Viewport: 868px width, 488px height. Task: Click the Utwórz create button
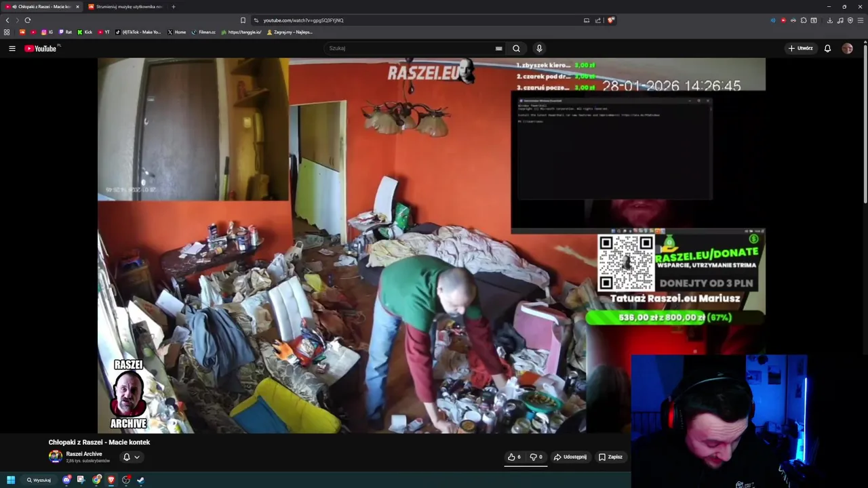(800, 48)
